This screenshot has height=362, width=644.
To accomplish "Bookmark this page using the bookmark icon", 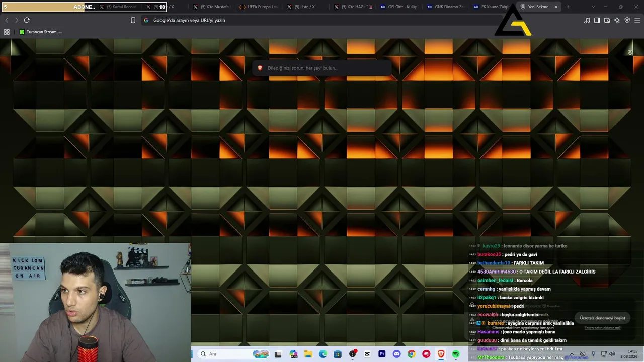I will pyautogui.click(x=133, y=20).
